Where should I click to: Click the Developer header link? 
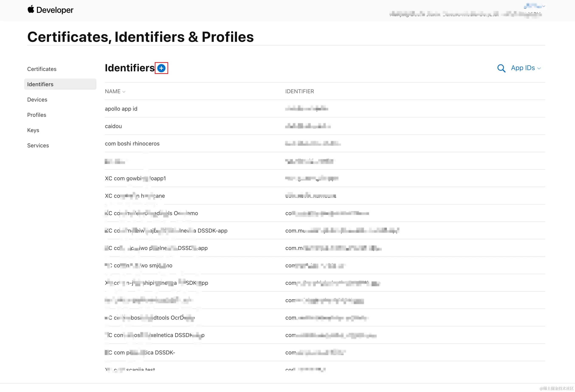coord(55,10)
